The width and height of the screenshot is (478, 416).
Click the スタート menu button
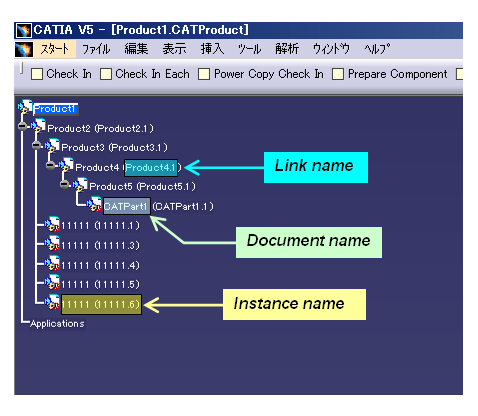[x=55, y=49]
